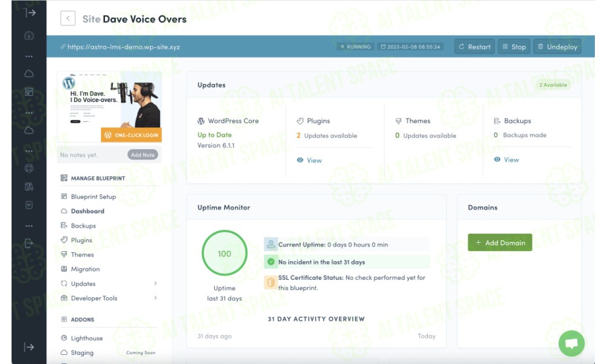Open the astra-lms-demo.wp-site.xyz URL
The height and width of the screenshot is (364, 607).
click(x=123, y=47)
